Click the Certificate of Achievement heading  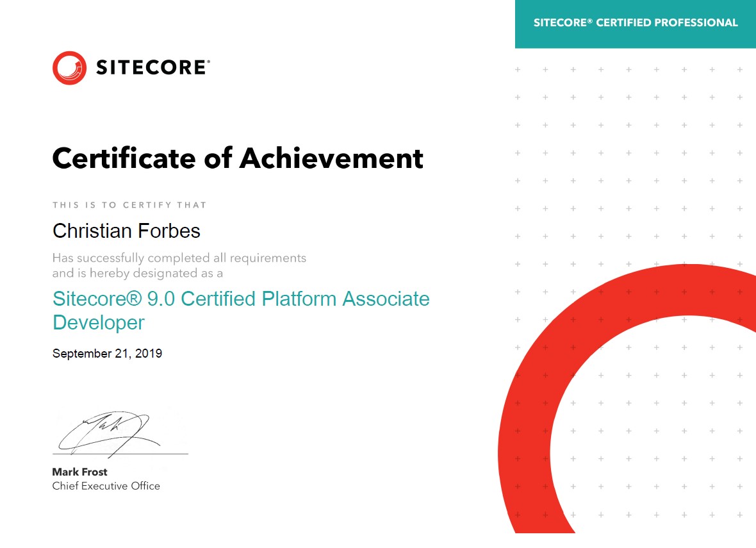237,158
